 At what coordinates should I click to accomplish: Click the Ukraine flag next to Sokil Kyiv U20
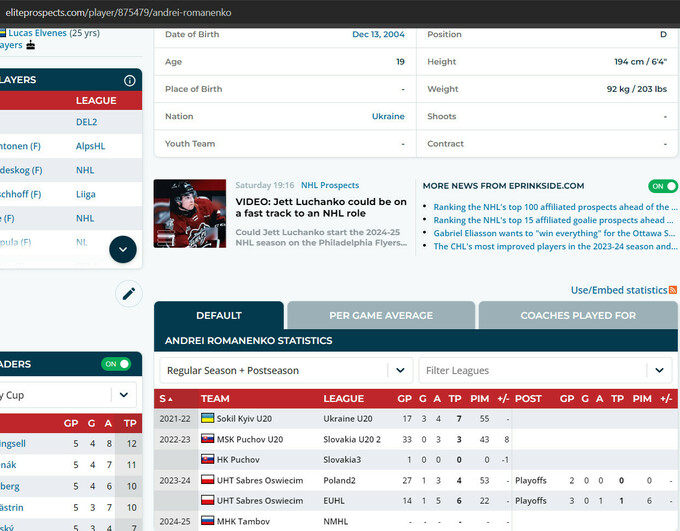point(208,418)
